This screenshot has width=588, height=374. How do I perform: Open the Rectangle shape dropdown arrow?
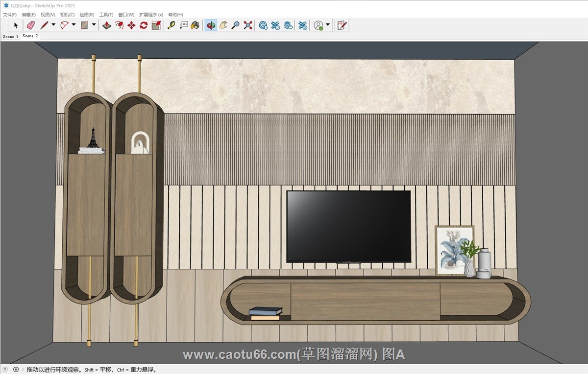click(x=94, y=25)
